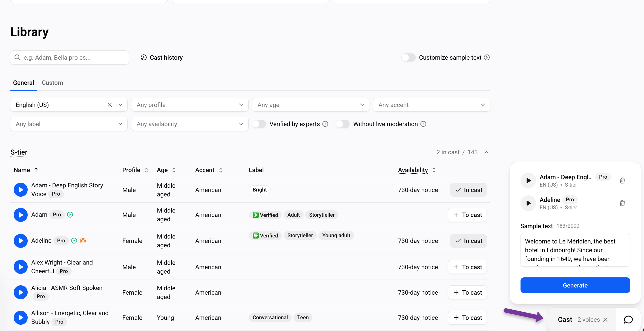Open help for Customize sample text
The height and width of the screenshot is (331, 644).
coord(487,57)
